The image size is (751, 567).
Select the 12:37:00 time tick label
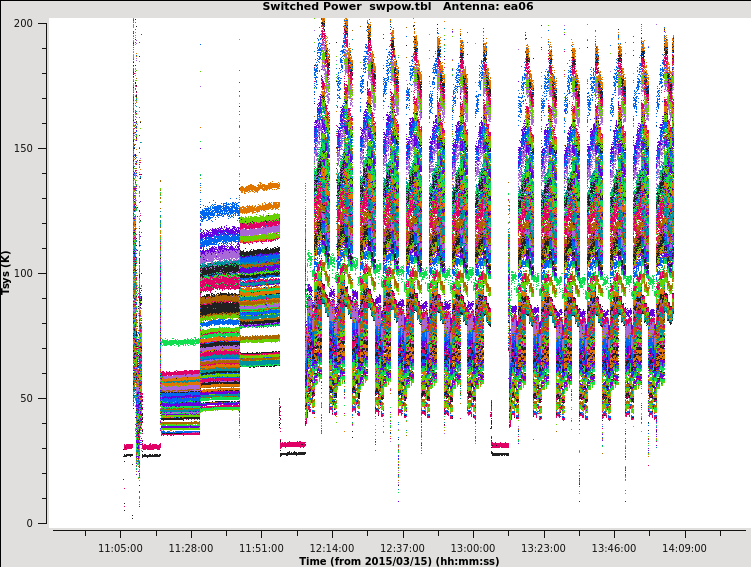[x=402, y=548]
